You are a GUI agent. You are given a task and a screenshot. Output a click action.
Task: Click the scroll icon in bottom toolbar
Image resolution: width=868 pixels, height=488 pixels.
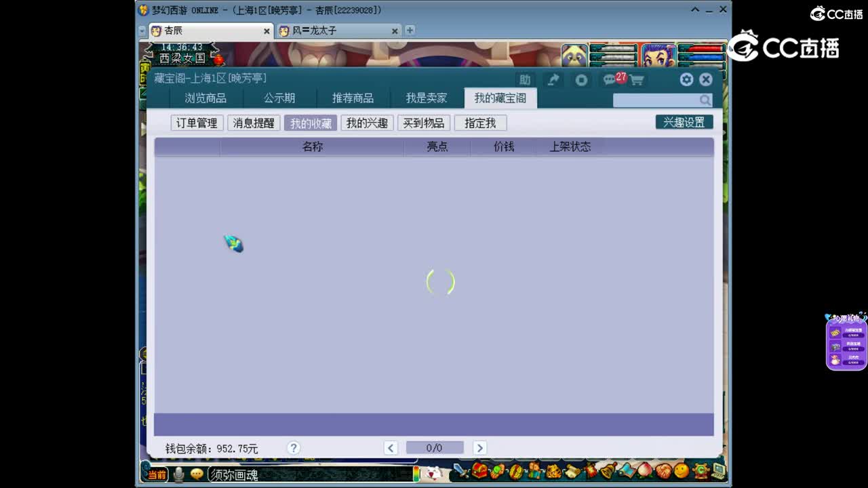coord(573,470)
